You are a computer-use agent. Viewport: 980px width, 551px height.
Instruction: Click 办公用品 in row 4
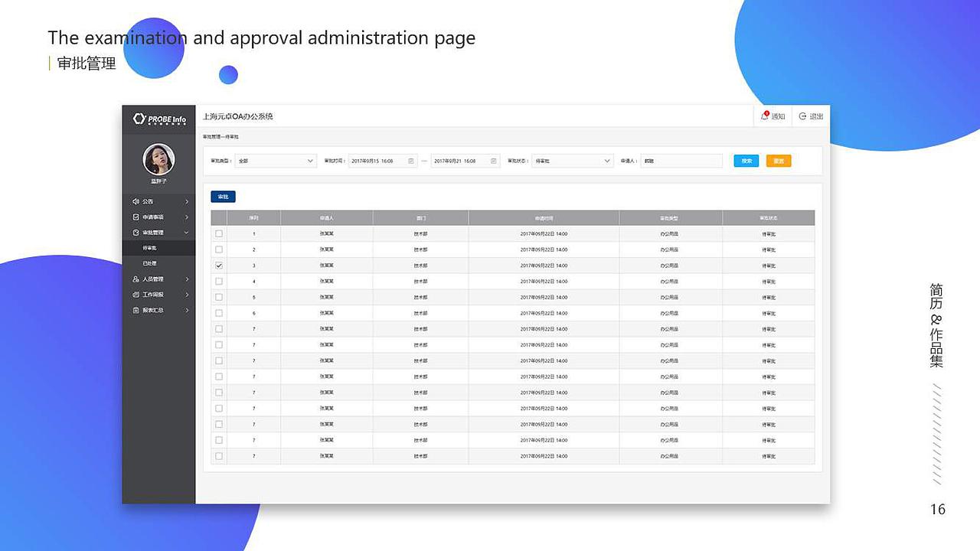669,282
